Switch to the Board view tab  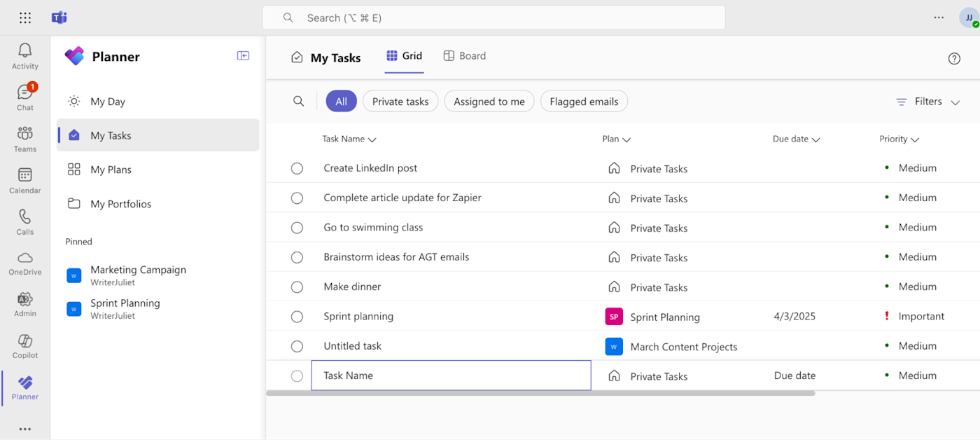[x=465, y=56]
